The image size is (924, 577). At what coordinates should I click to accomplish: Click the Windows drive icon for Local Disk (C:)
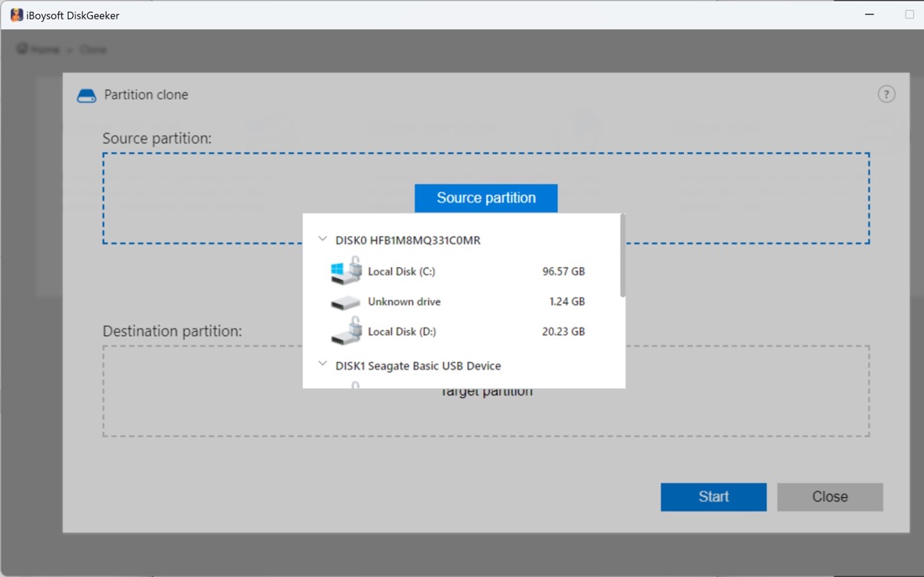(x=347, y=270)
